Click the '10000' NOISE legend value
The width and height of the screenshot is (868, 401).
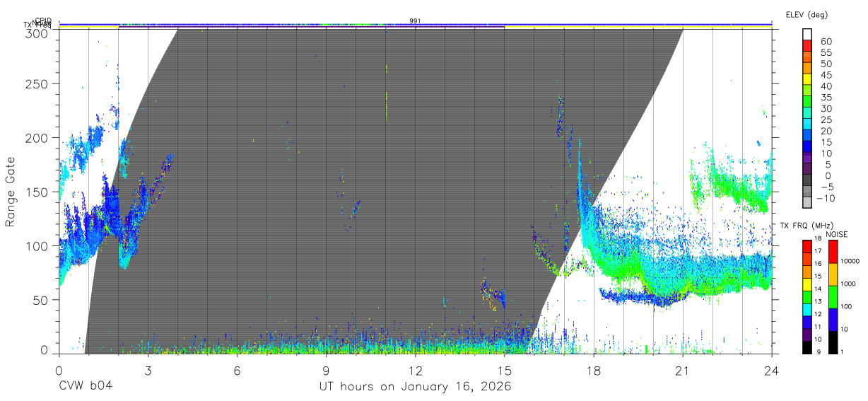tap(852, 262)
